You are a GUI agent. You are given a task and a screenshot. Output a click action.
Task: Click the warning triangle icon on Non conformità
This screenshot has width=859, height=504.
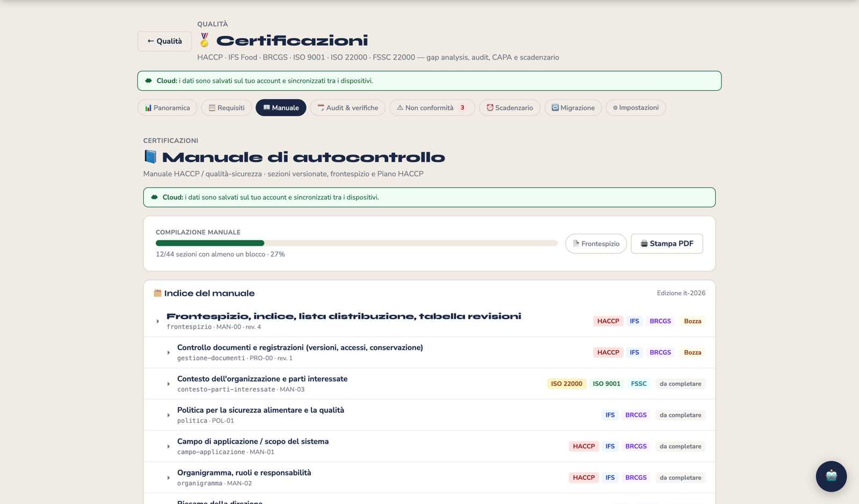(x=400, y=108)
